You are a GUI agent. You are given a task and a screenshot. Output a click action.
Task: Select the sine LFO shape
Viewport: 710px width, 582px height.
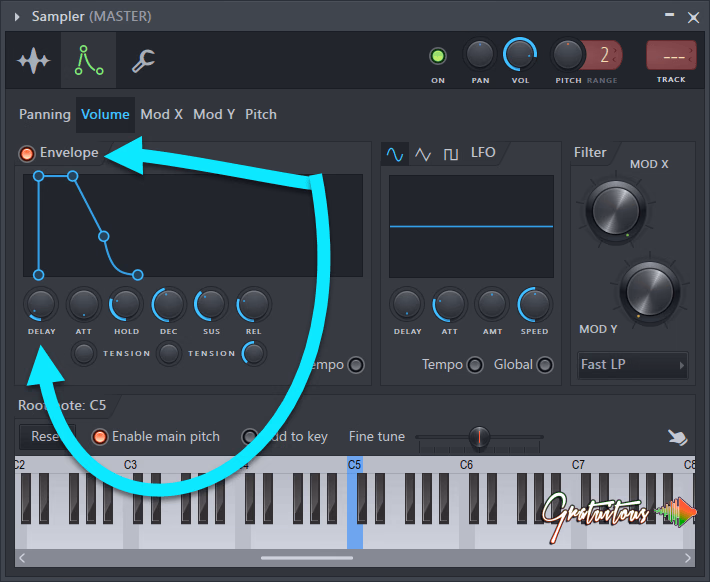click(x=395, y=154)
